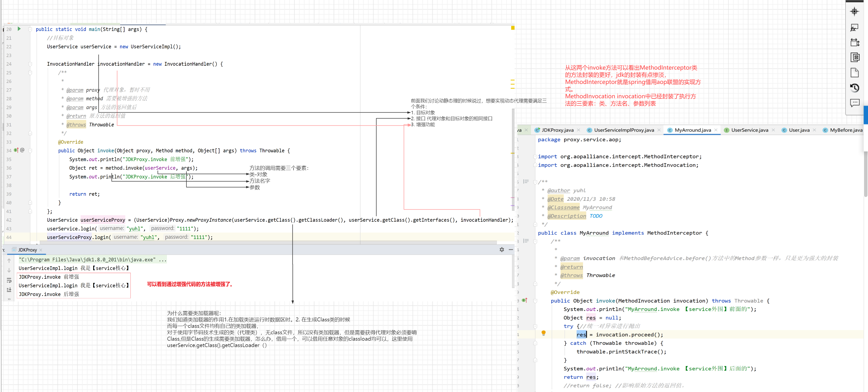Open the history clock icon

(x=854, y=88)
